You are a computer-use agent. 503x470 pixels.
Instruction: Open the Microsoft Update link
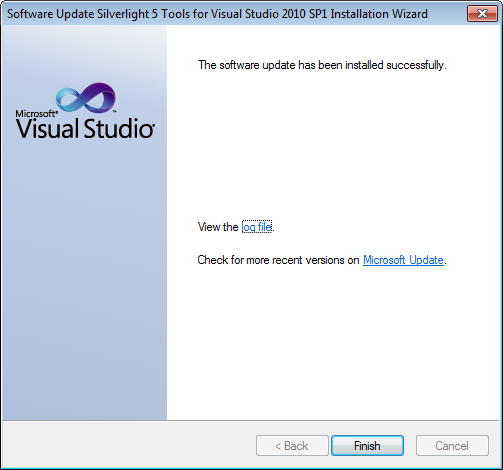[403, 260]
